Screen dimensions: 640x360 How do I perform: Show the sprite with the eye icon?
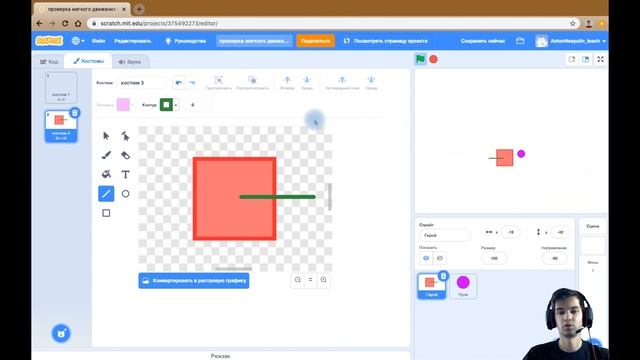pos(426,258)
